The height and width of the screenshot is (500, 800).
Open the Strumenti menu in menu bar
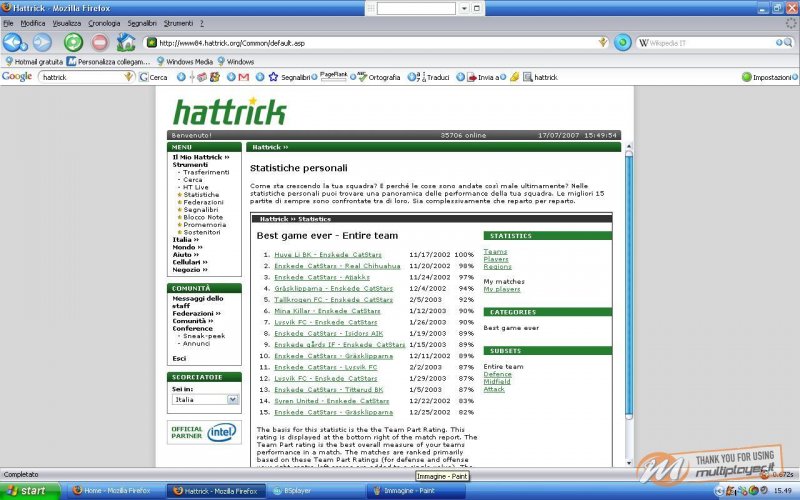pyautogui.click(x=179, y=22)
